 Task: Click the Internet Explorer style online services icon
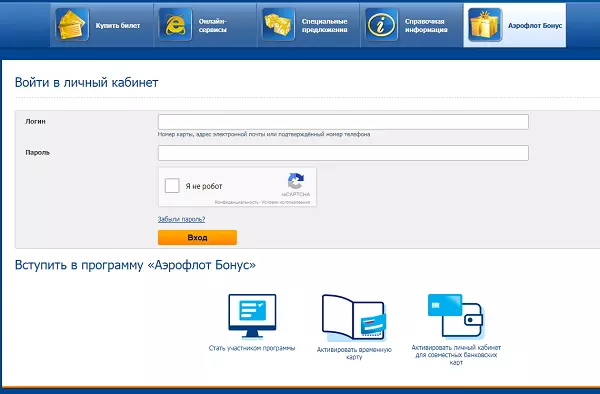click(175, 25)
